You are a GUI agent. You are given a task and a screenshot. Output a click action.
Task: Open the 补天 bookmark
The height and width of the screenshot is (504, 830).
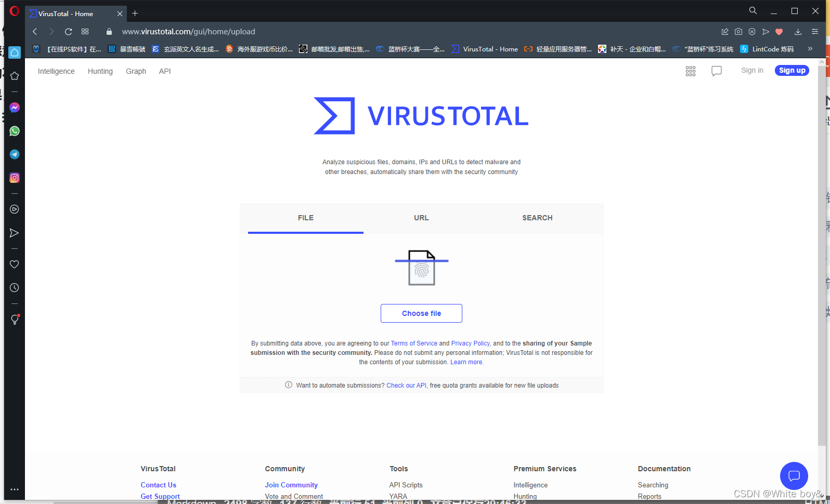632,49
